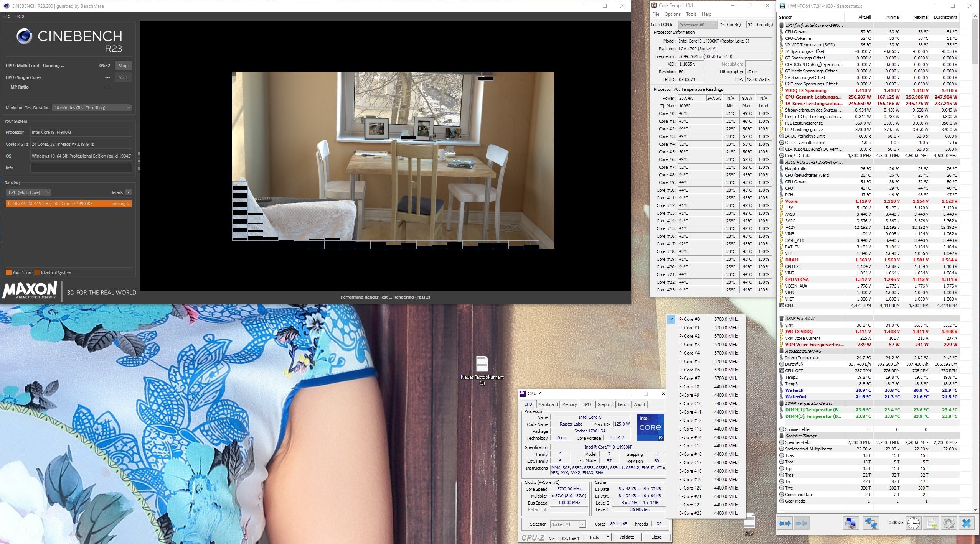Toggle checked P-Core #0 menu entry

click(x=689, y=319)
